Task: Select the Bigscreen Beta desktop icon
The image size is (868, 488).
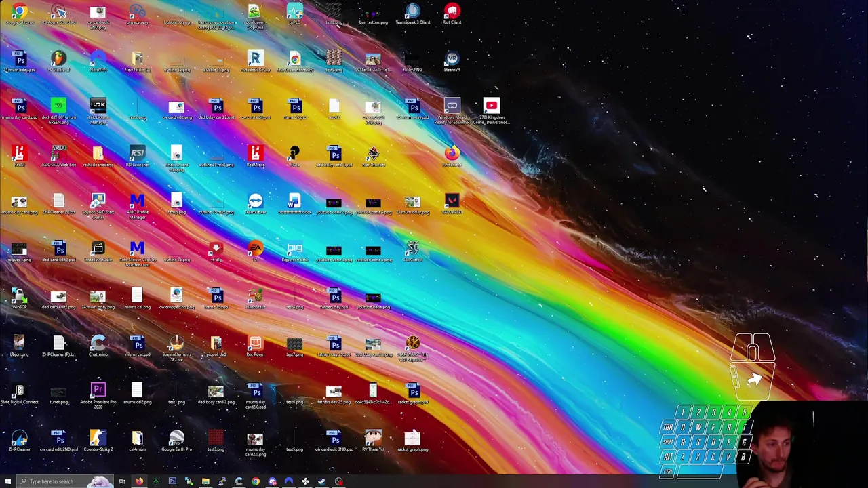Action: pos(294,249)
